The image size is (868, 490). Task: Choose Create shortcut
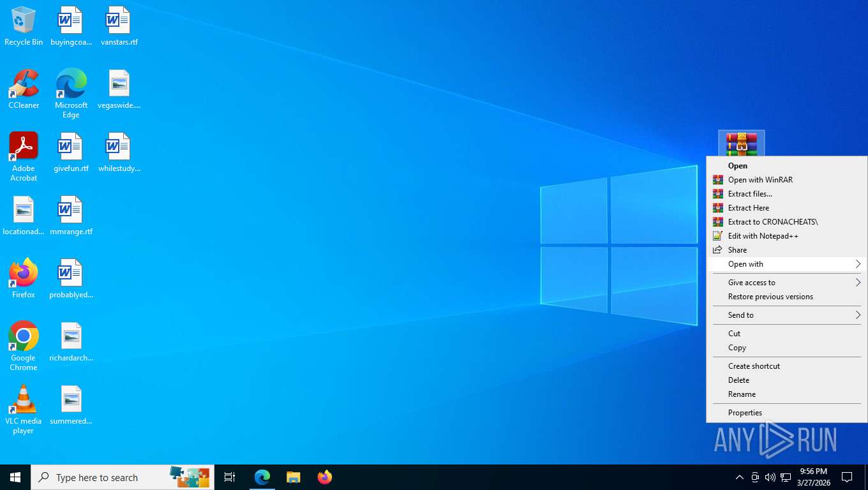pyautogui.click(x=787, y=366)
